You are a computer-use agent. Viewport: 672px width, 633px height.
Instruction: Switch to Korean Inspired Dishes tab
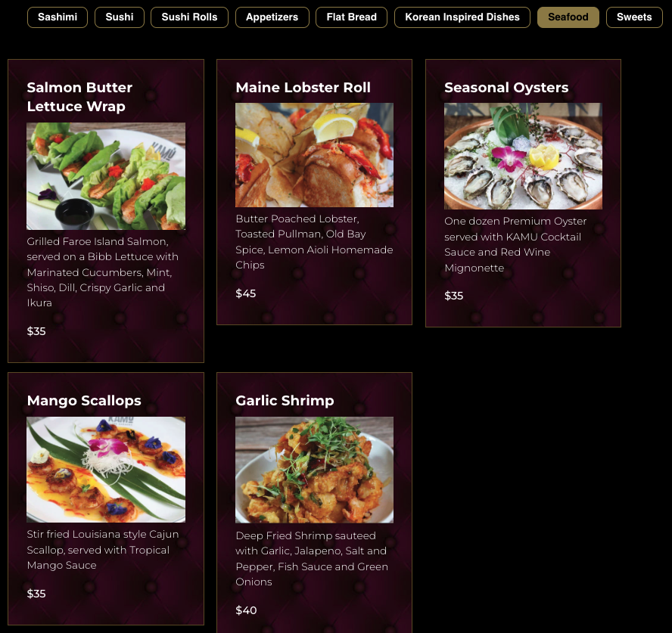(462, 17)
